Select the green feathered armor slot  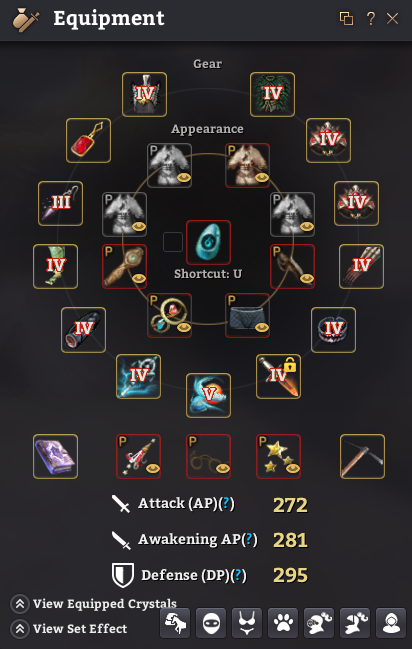pos(272,94)
